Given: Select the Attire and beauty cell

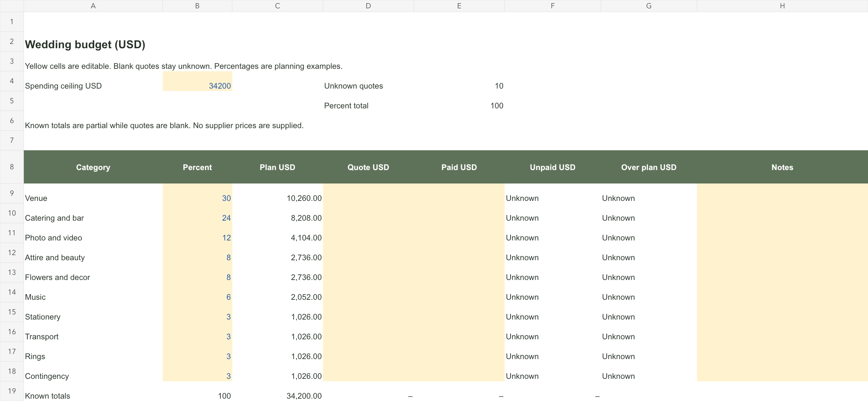Looking at the screenshot, I should tap(93, 253).
